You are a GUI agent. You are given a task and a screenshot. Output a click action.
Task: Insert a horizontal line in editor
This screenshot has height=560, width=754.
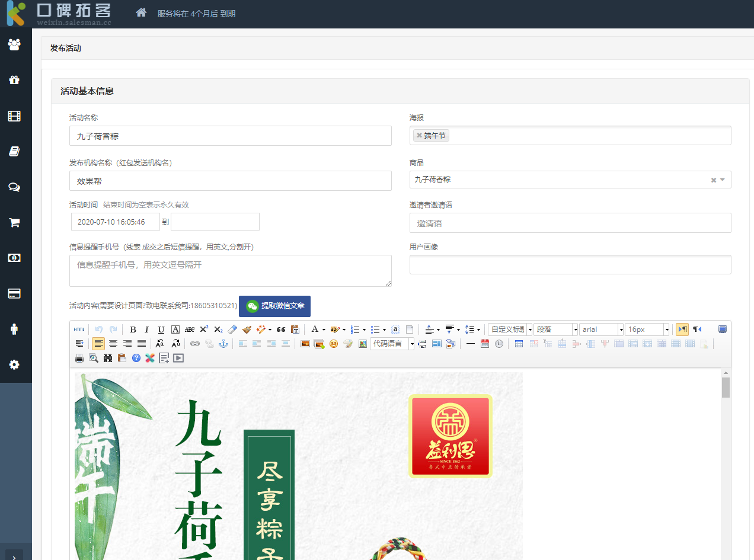tap(471, 344)
